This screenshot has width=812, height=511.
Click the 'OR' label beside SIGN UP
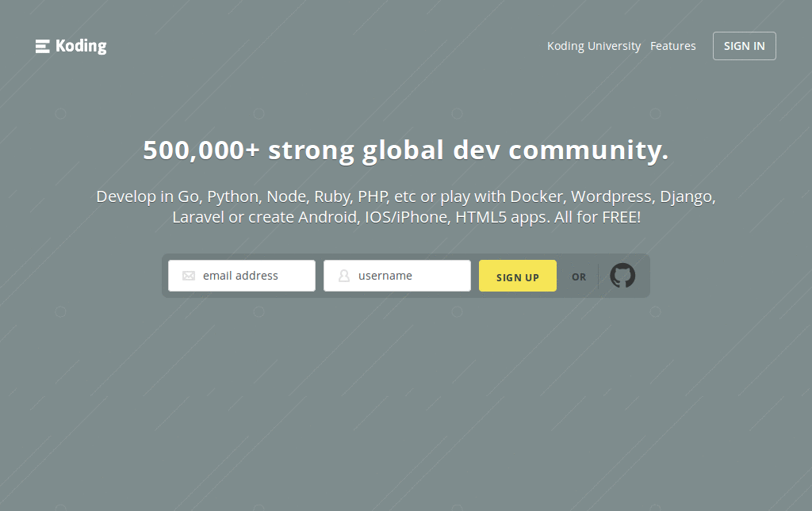point(579,277)
